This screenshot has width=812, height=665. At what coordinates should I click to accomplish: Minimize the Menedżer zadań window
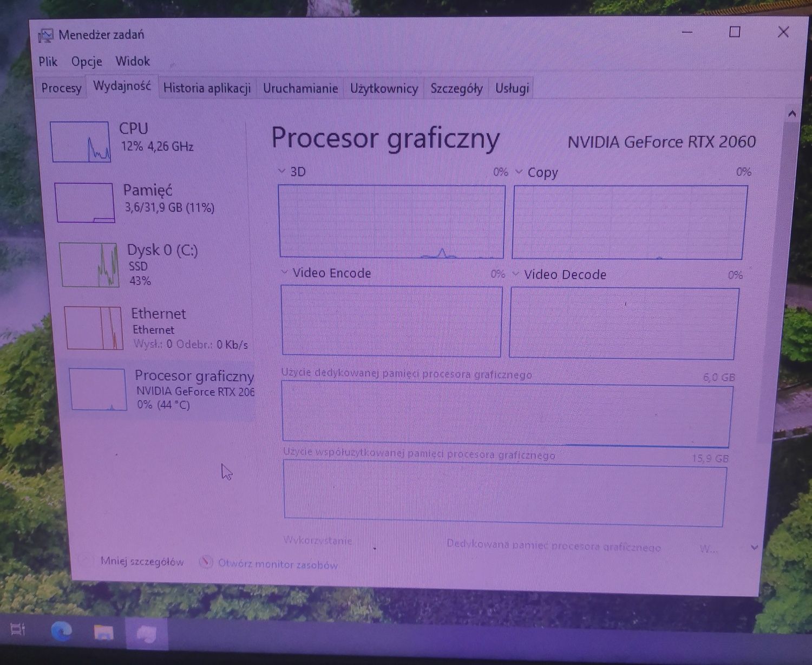pos(687,32)
